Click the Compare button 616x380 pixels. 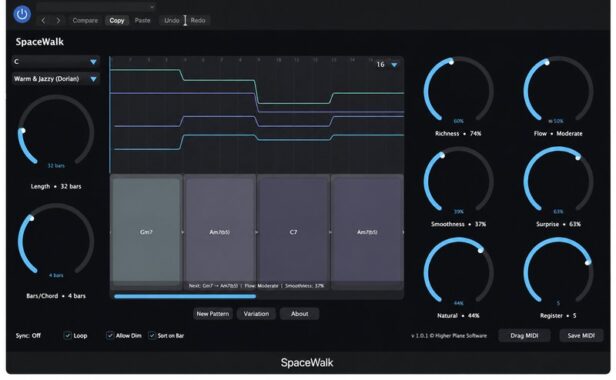85,20
